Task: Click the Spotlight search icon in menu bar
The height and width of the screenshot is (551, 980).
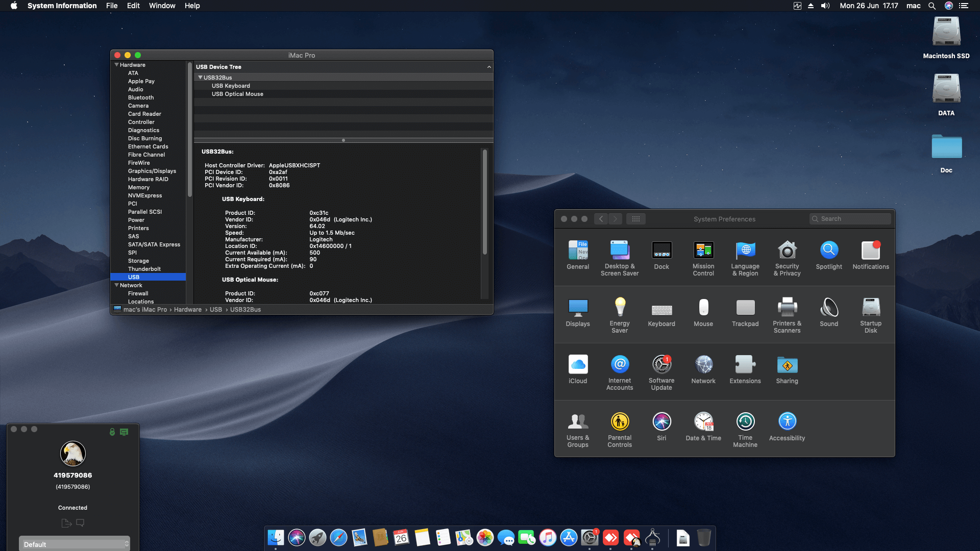Action: pyautogui.click(x=932, y=6)
